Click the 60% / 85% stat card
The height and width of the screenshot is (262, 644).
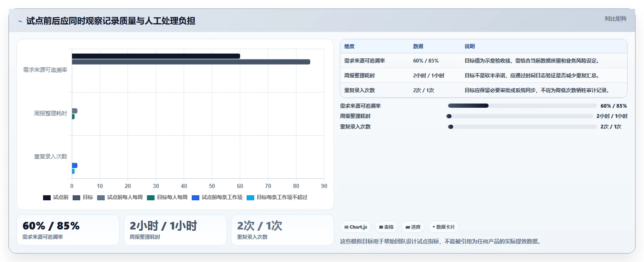(x=68, y=230)
